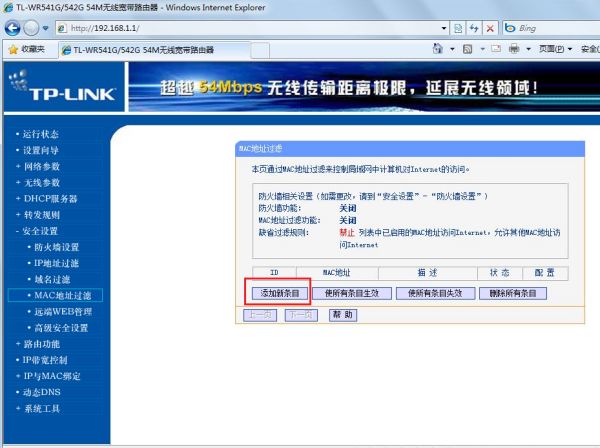Click the 配置 column header
Screen dimensions: 600x448
544,272
